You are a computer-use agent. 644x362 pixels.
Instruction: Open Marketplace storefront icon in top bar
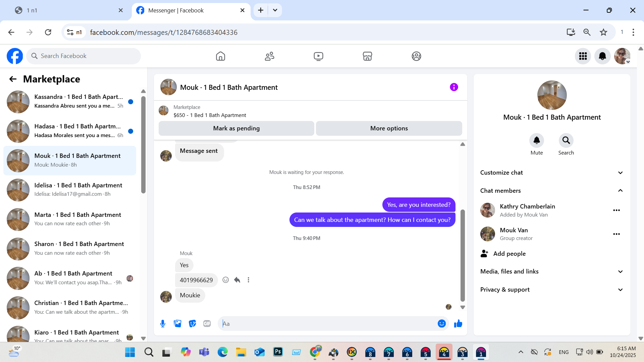367,56
